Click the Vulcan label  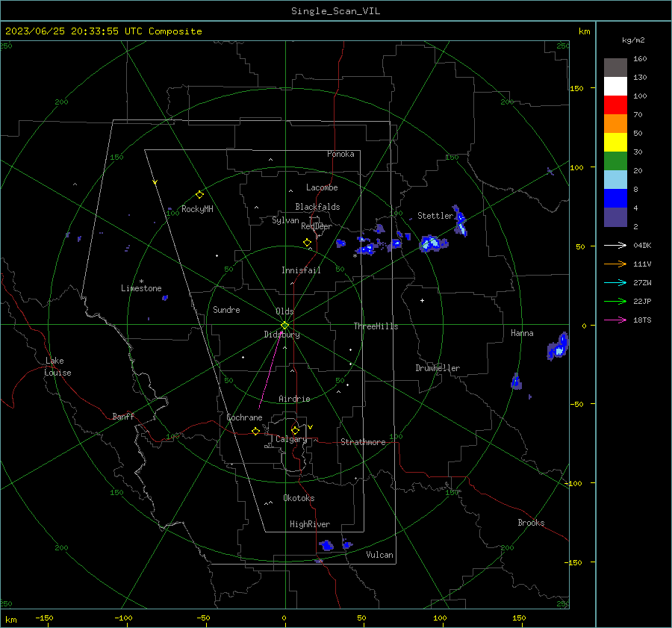point(379,555)
